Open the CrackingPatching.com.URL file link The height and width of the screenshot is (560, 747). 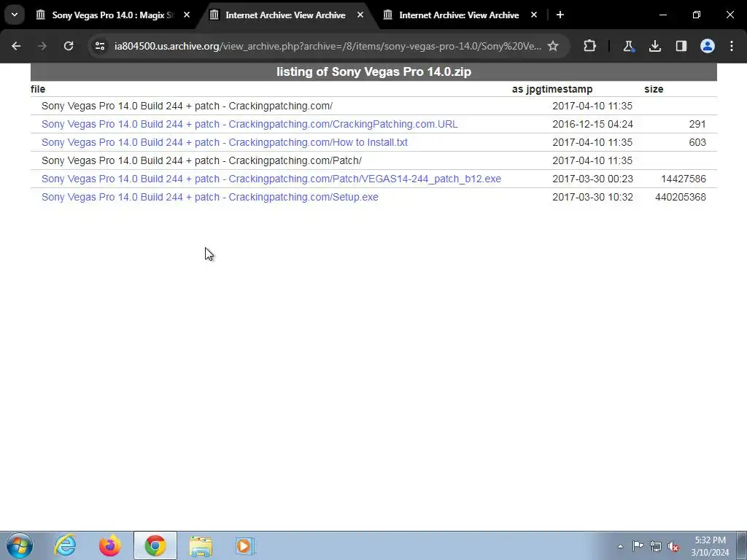point(249,124)
